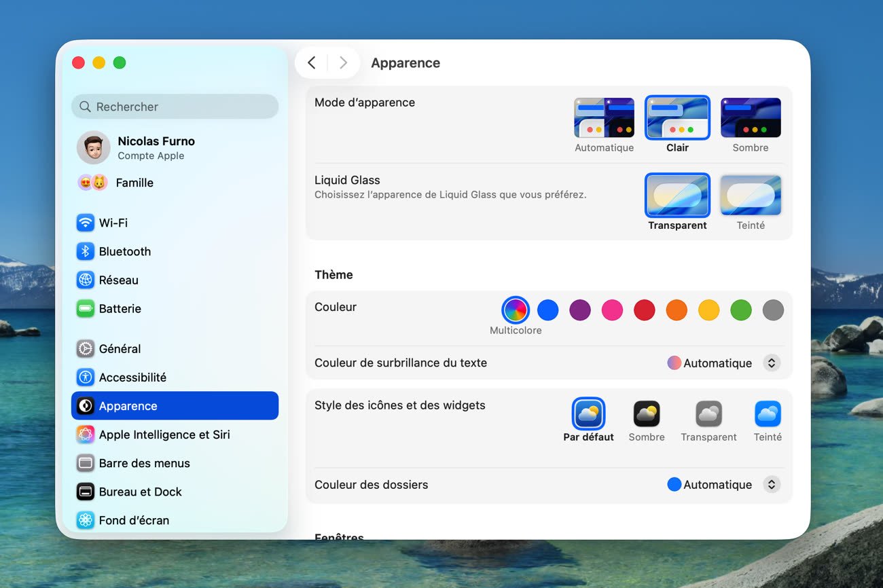This screenshot has width=883, height=588.
Task: Expand Couleur des dossiers dropdown
Action: click(771, 485)
